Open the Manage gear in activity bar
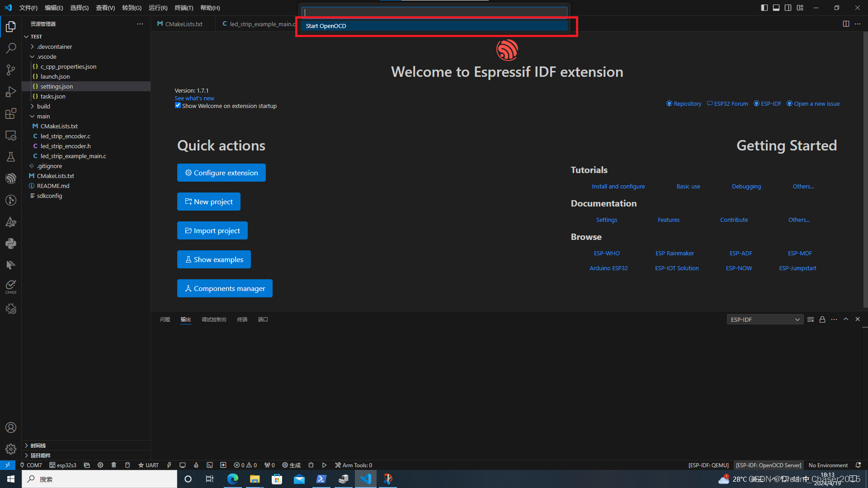 point(11,449)
